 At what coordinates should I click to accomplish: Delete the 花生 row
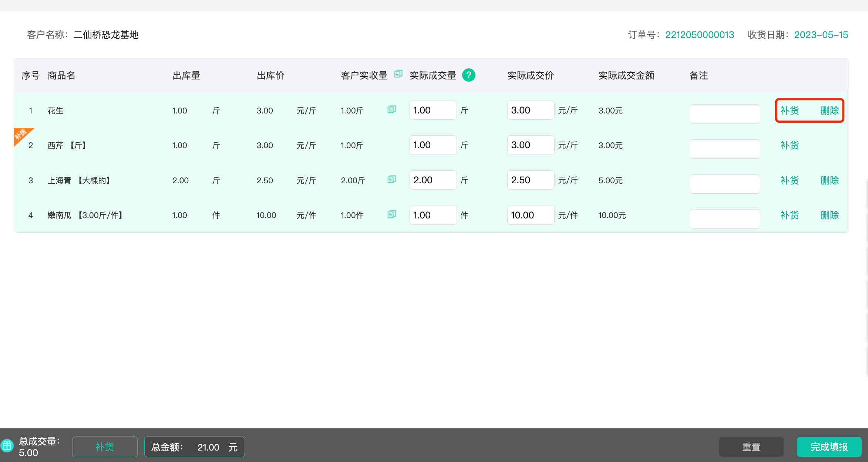point(829,111)
